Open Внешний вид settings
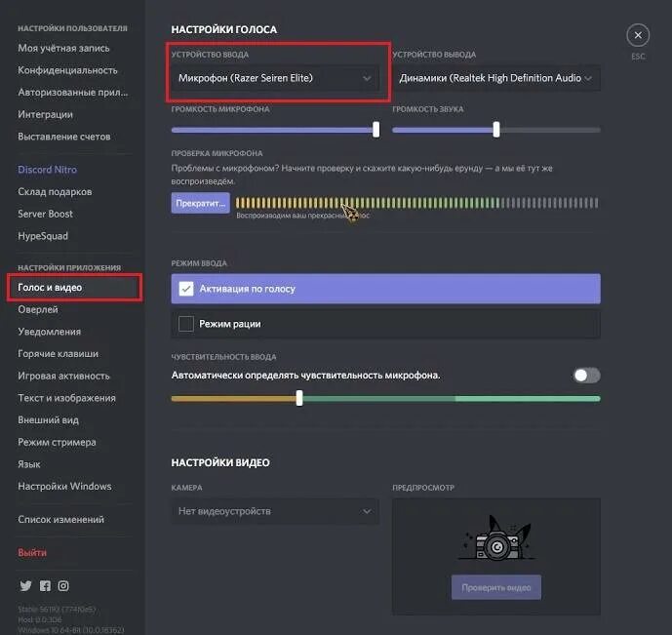672x635 pixels. point(48,420)
